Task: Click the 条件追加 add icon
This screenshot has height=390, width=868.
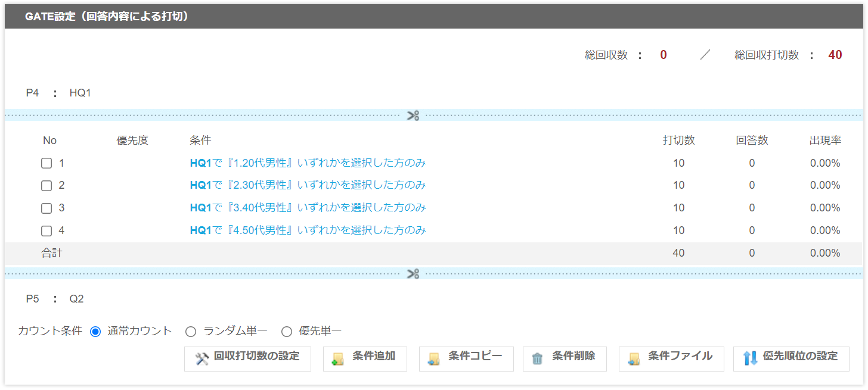Action: [x=338, y=358]
